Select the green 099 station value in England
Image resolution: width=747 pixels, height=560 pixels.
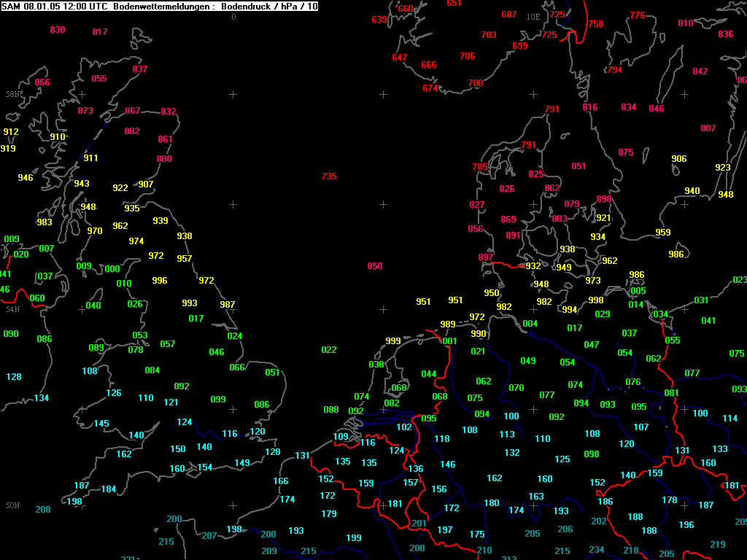(218, 400)
